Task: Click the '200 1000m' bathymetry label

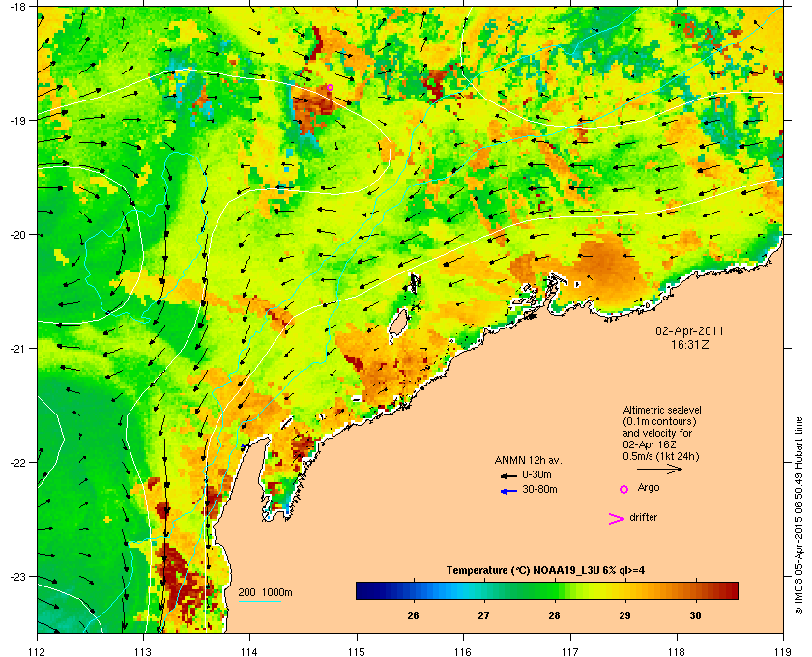Action: pos(265,593)
